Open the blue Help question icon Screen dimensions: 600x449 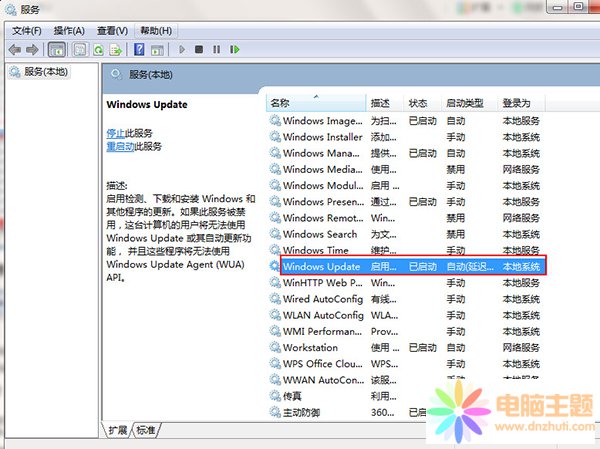click(139, 49)
